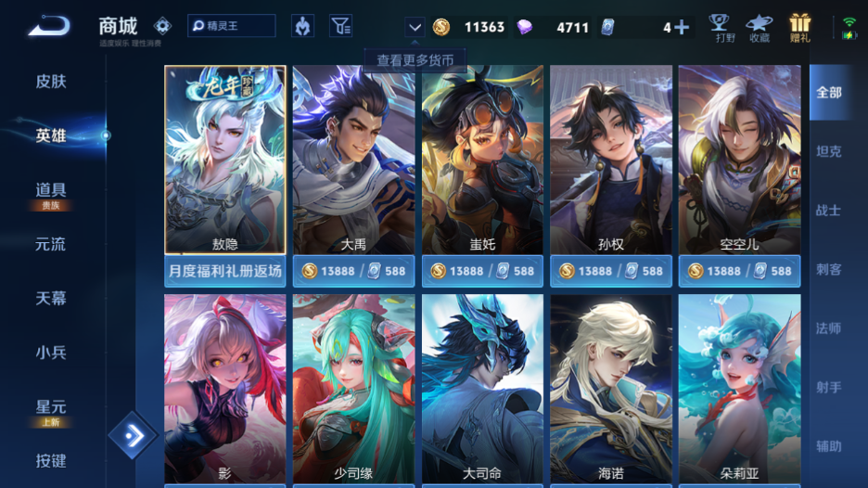The image size is (868, 488).
Task: Open the 收藏 favorites icon
Action: (759, 28)
